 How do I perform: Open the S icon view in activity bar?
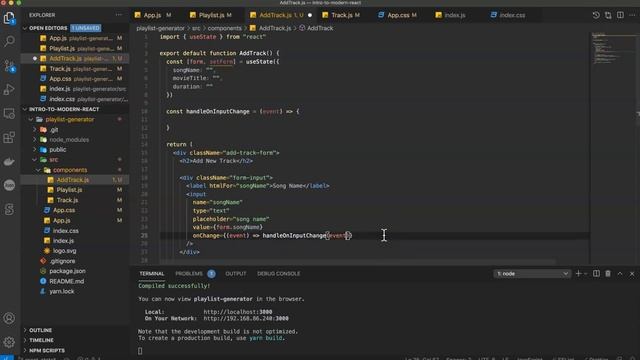(x=9, y=209)
